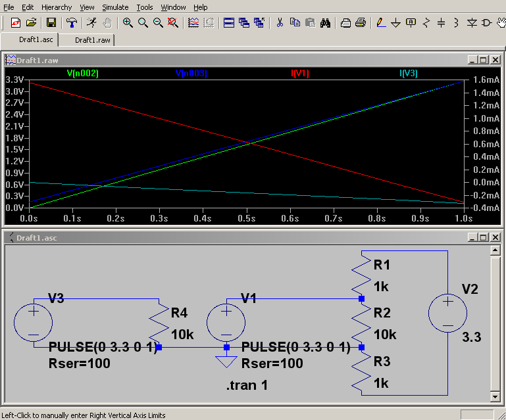
Task: Select the Capacitor component tool
Action: coord(441,23)
